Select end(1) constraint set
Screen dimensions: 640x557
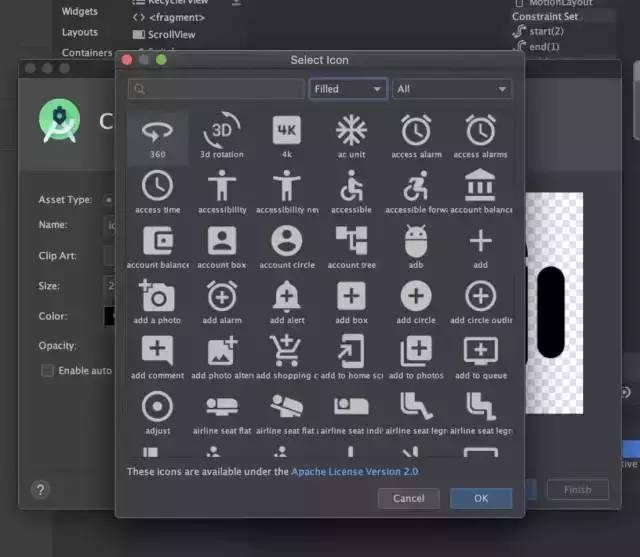[x=536, y=46]
